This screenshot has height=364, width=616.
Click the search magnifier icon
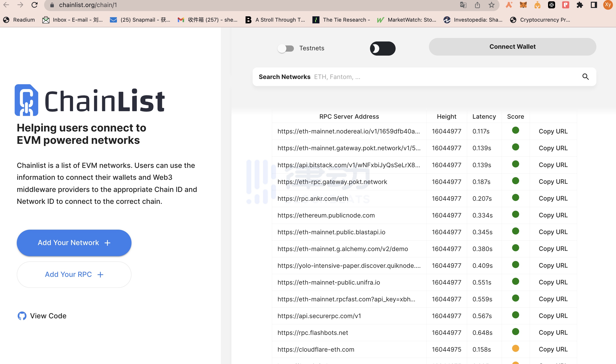[585, 77]
